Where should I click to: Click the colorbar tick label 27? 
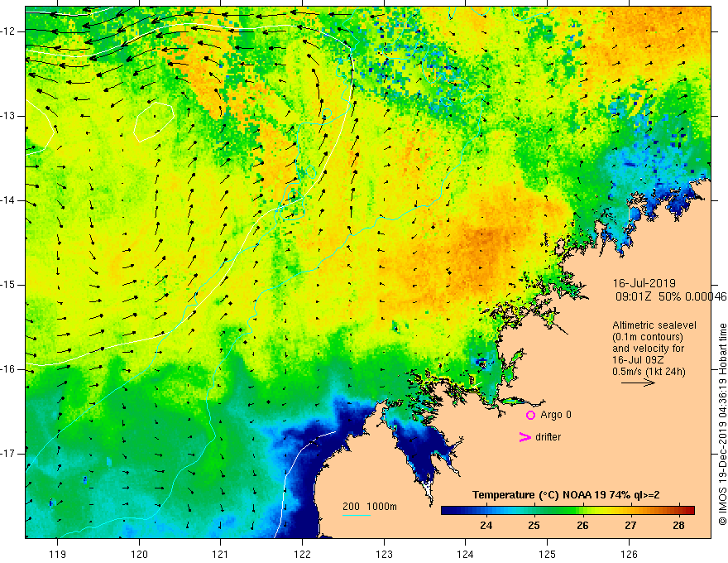tap(630, 526)
